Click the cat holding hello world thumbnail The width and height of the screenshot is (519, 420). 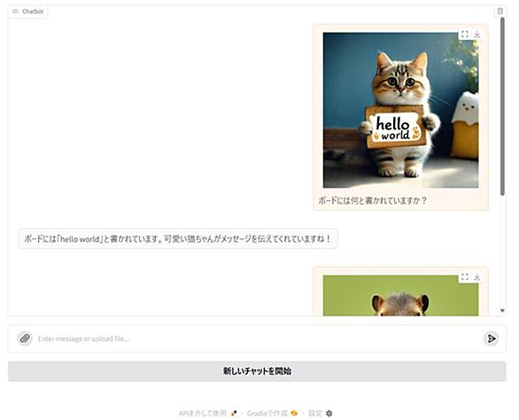[400, 110]
